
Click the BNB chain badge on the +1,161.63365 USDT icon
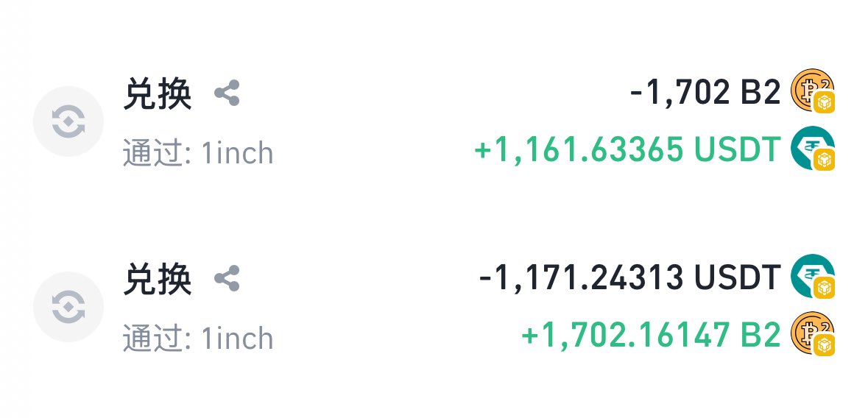tap(824, 160)
